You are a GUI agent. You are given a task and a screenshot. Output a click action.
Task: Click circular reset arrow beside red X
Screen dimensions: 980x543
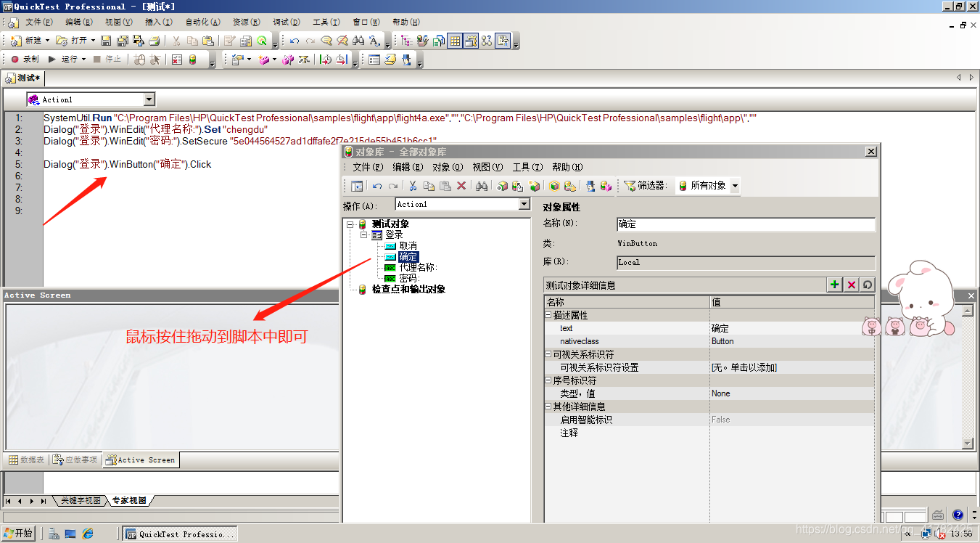pyautogui.click(x=867, y=285)
